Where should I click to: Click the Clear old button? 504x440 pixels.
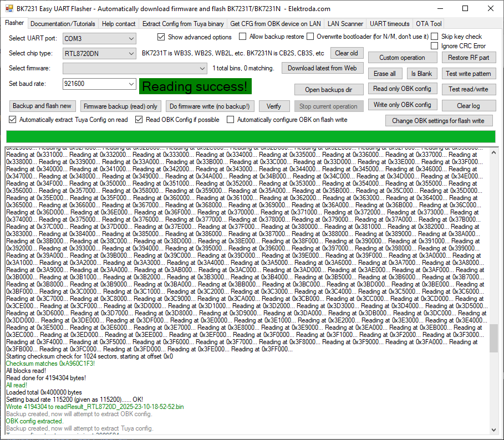pyautogui.click(x=346, y=53)
